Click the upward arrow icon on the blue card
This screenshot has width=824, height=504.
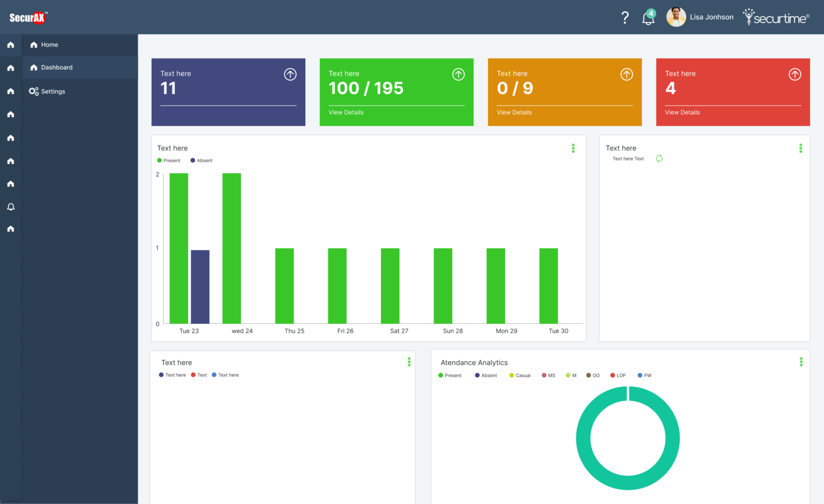pos(290,74)
